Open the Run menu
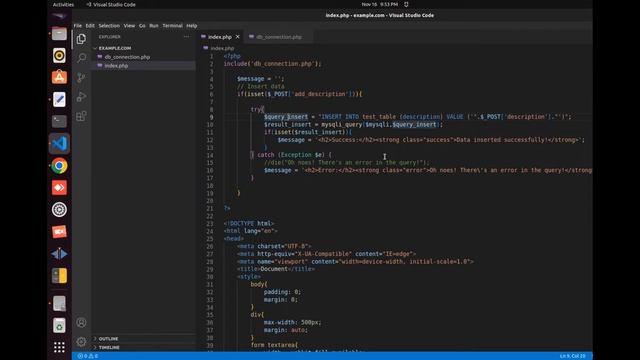 (154, 26)
